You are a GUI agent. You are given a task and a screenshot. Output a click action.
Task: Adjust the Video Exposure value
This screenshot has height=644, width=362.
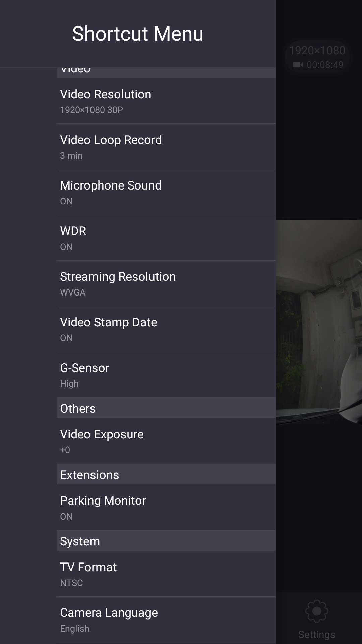pyautogui.click(x=166, y=441)
